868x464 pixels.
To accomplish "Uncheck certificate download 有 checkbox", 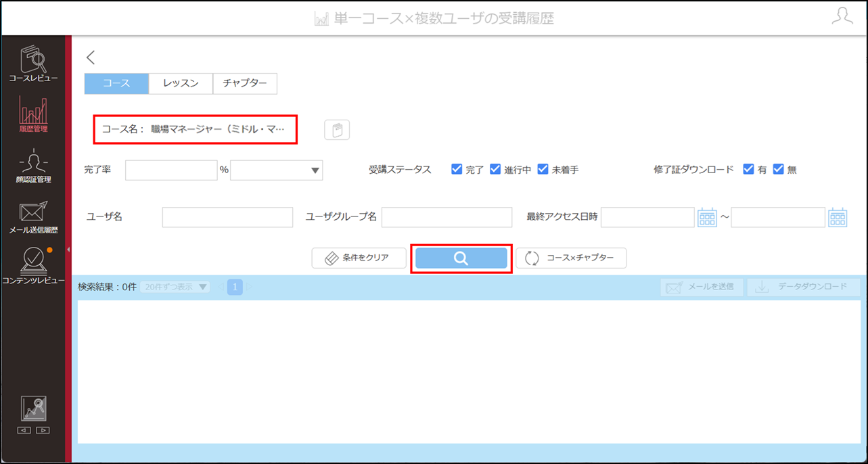I will click(x=748, y=169).
